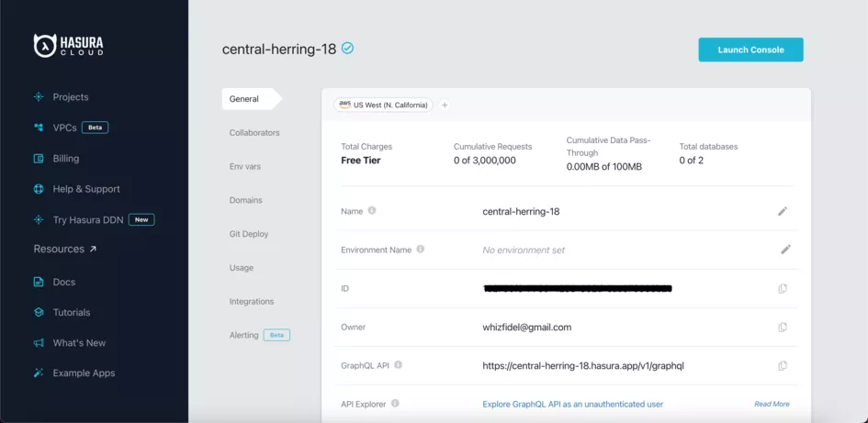Copy the GraphQL API URL
Image resolution: width=868 pixels, height=423 pixels.
783,365
